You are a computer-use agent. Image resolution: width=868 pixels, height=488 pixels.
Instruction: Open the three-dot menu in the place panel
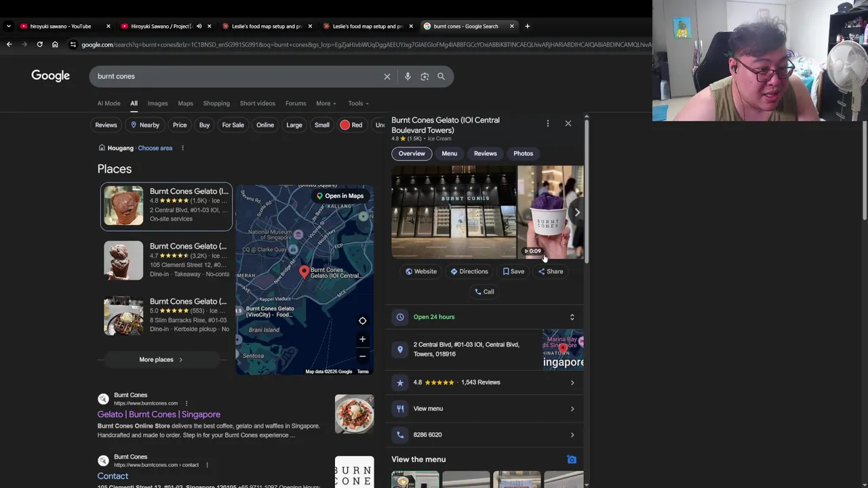tap(548, 123)
